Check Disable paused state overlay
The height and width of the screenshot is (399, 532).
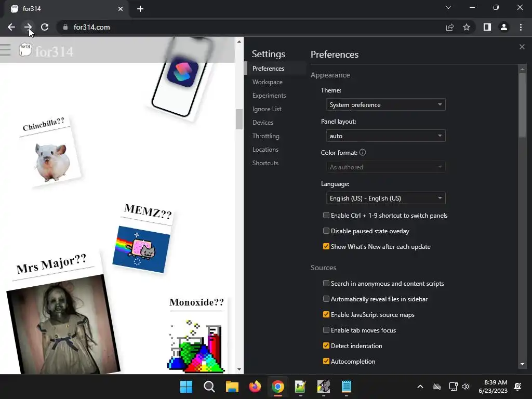pyautogui.click(x=326, y=231)
